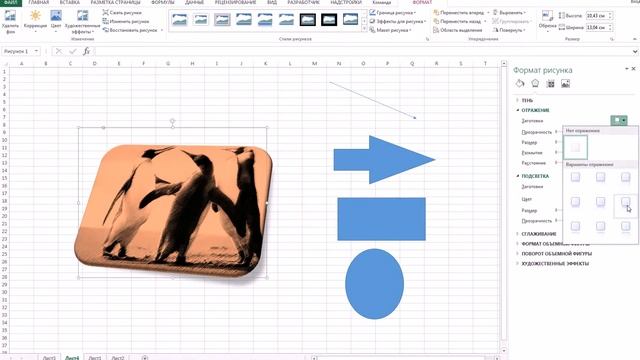Switch to the ДАННЫЕ ribbon tab
The width and height of the screenshot is (640, 360).
click(194, 2)
